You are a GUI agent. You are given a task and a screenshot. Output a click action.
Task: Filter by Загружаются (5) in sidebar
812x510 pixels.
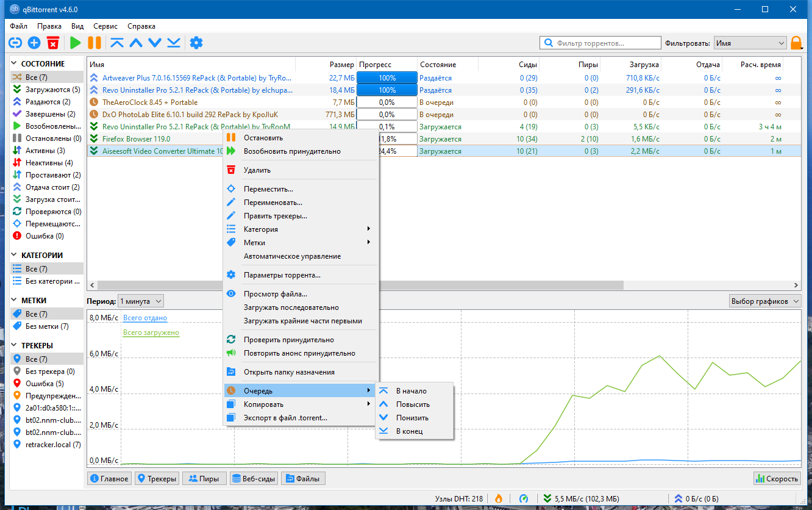pyautogui.click(x=47, y=90)
